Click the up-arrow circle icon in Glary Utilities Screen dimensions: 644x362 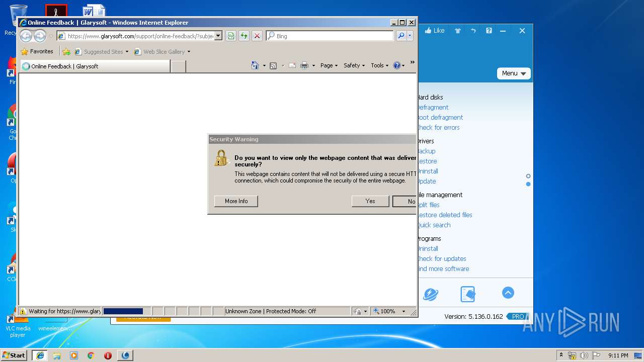tap(508, 293)
